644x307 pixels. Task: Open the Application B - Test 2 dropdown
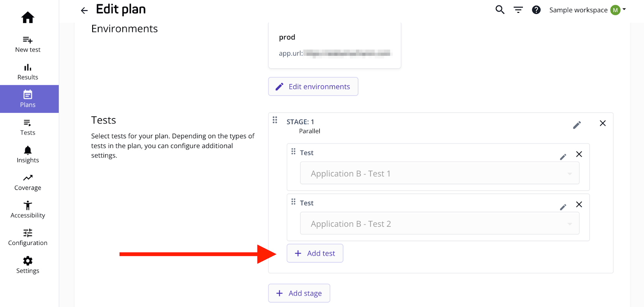[440, 223]
